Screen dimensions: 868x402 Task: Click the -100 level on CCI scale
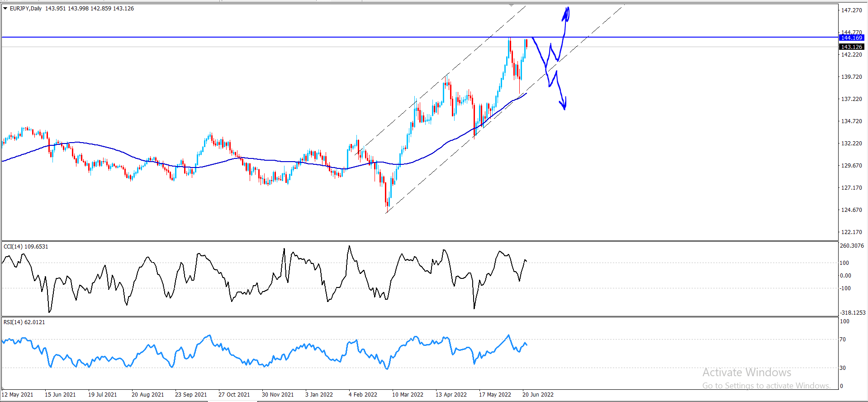(x=845, y=288)
